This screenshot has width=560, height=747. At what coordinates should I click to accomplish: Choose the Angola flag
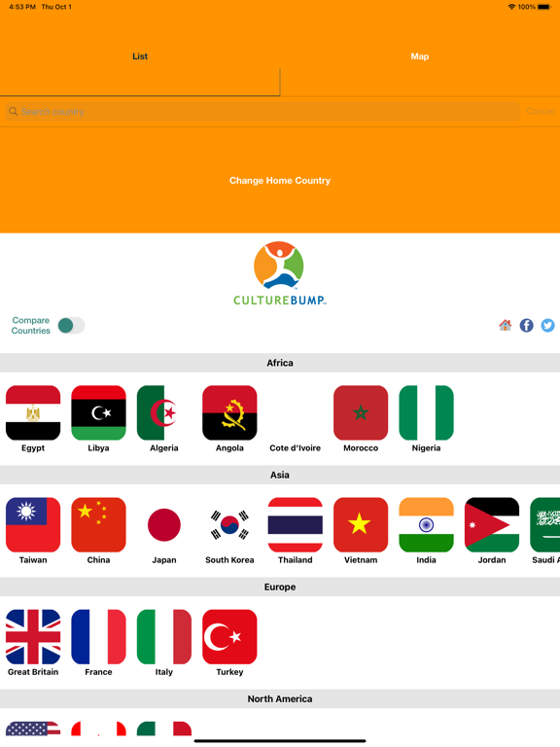(229, 412)
